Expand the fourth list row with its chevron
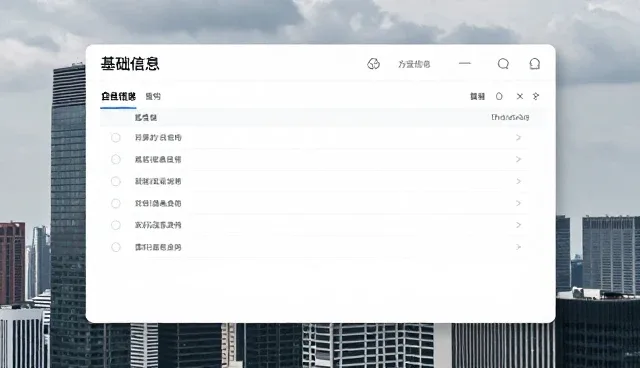 pos(518,203)
